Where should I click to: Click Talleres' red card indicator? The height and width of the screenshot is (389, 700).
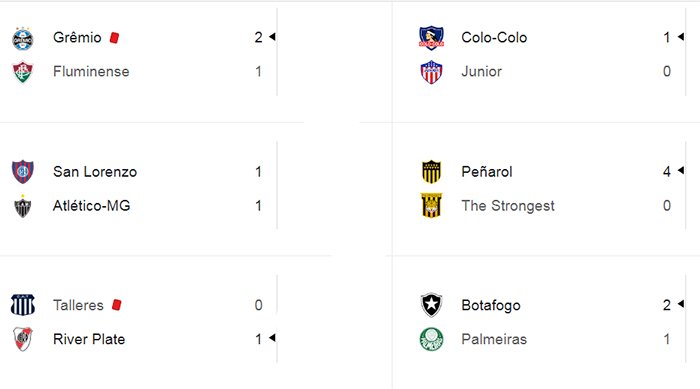[x=117, y=305]
